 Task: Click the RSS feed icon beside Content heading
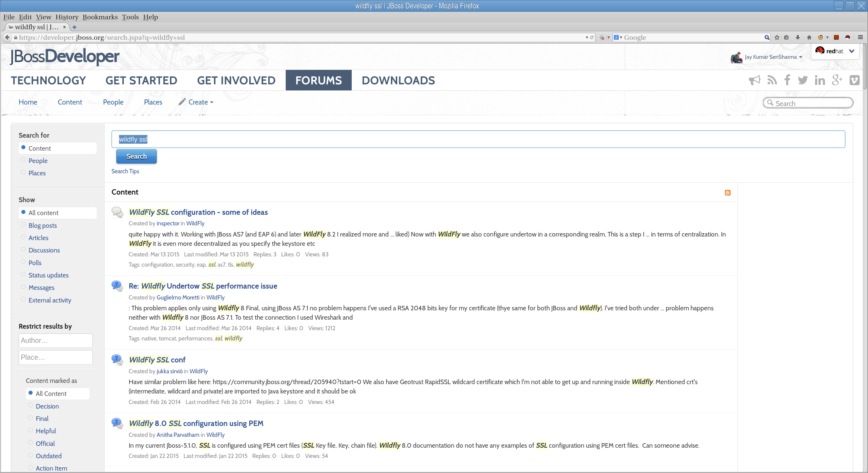(728, 193)
